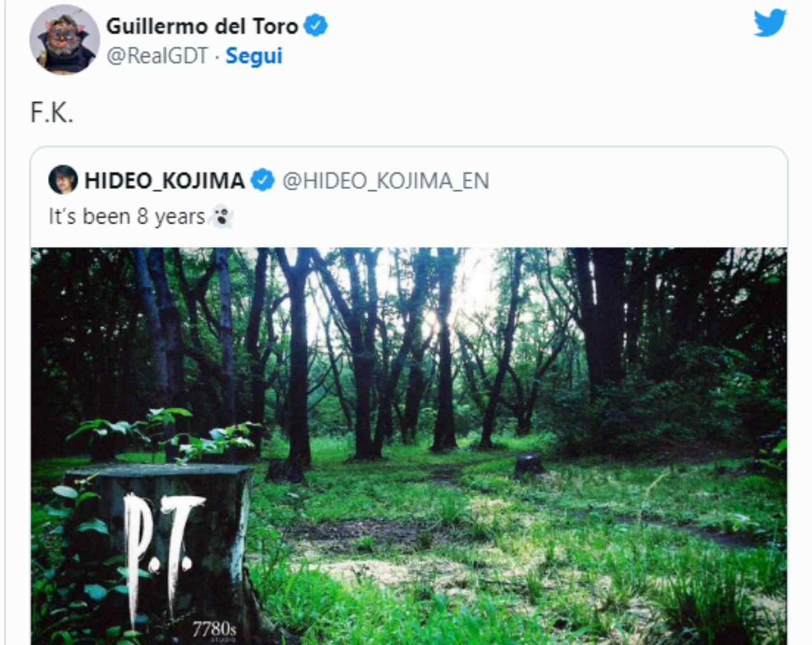Click Guillermo del Toro's blue verified badge
The height and width of the screenshot is (645, 812).
click(x=315, y=26)
